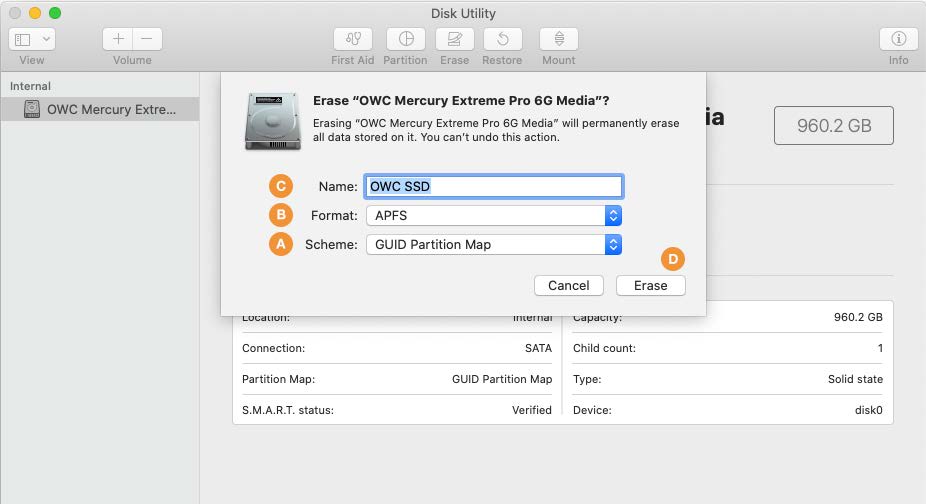Click the First Aid toolbar icon
The height and width of the screenshot is (504, 926).
[x=352, y=39]
